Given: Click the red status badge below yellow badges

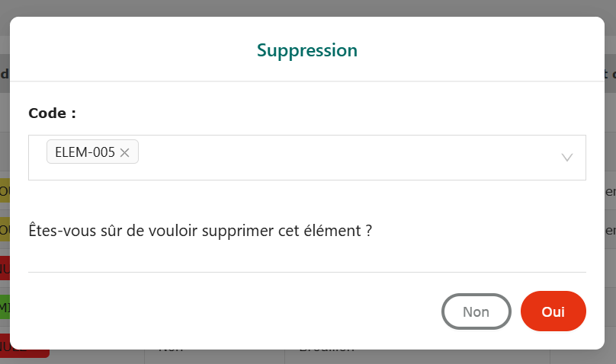Looking at the screenshot, I should click(4, 268).
